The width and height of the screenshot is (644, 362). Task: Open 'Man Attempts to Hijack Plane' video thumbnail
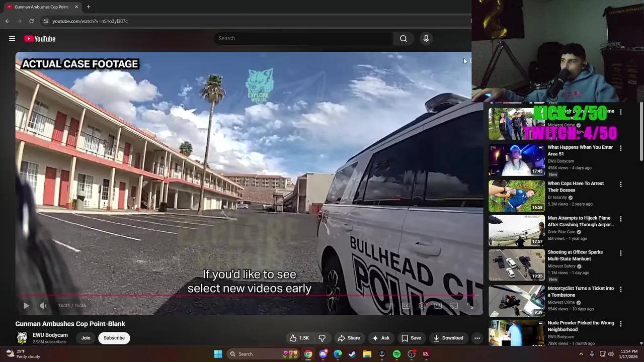point(517,231)
